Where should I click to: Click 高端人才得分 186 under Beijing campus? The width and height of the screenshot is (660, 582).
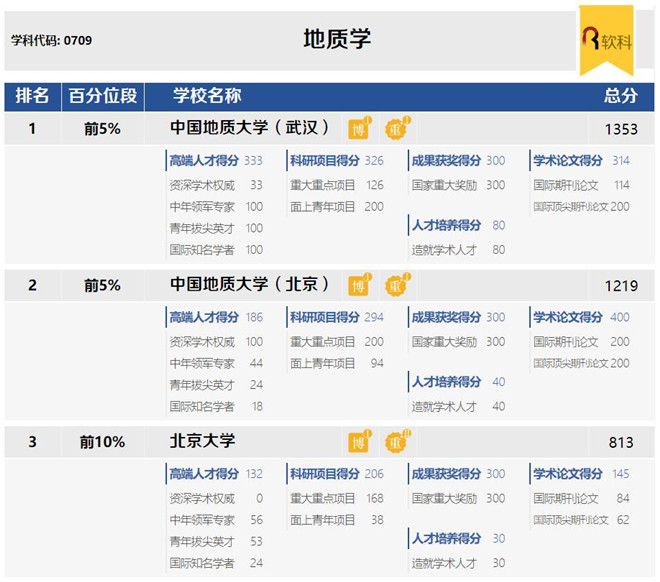click(216, 317)
